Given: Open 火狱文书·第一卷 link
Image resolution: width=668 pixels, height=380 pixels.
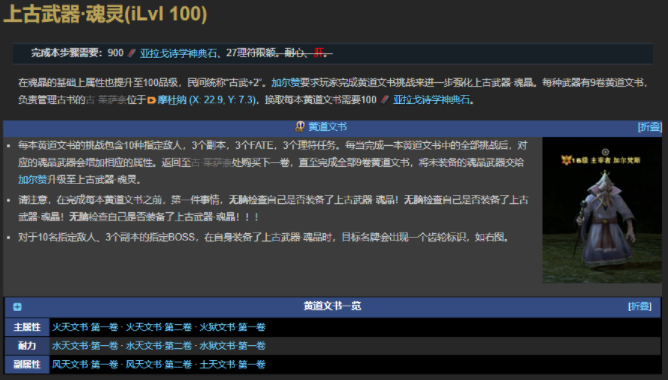Looking at the screenshot, I should pos(232,327).
